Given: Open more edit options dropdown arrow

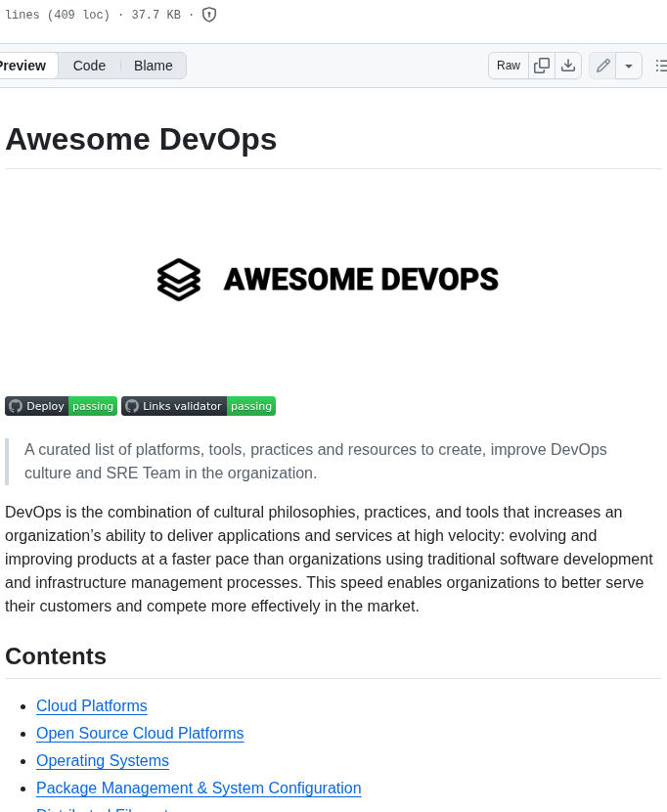Looking at the screenshot, I should pos(629,66).
